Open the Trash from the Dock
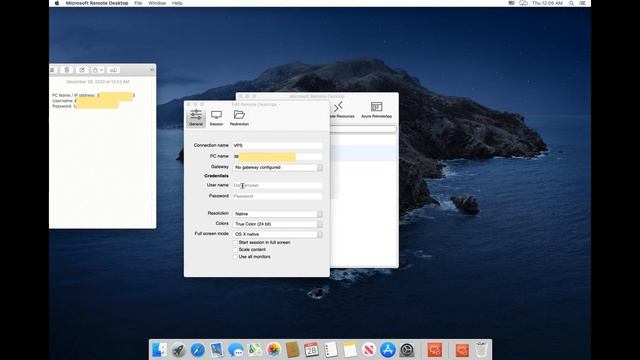This screenshot has height=360, width=640. click(482, 350)
